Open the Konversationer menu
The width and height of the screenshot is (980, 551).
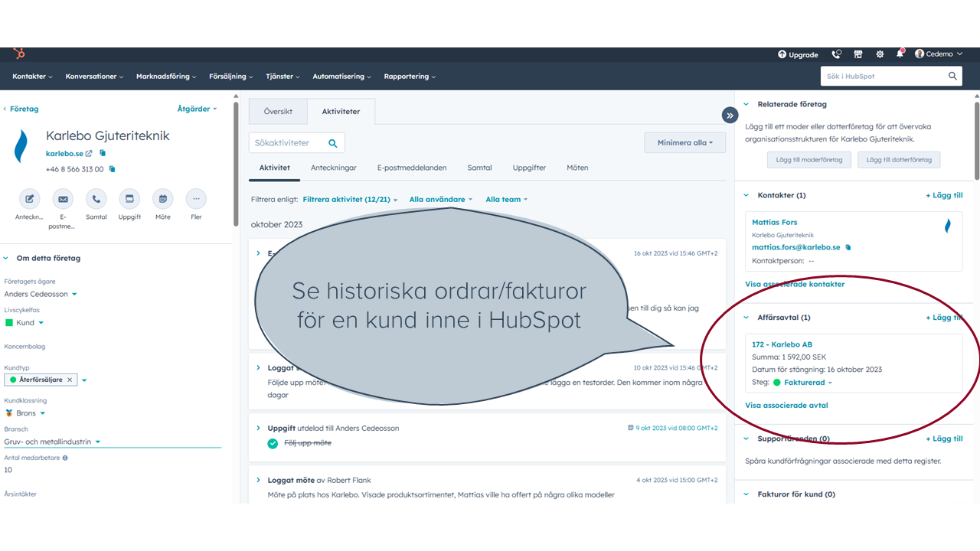[x=94, y=77]
